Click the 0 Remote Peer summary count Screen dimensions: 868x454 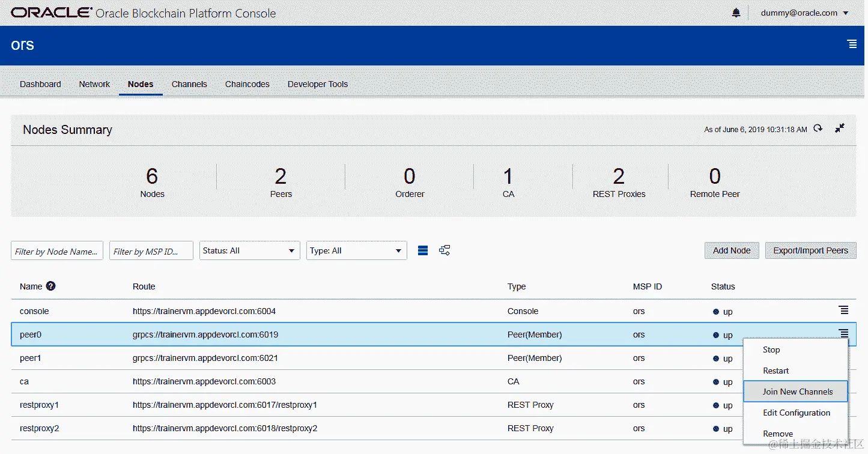tap(715, 182)
